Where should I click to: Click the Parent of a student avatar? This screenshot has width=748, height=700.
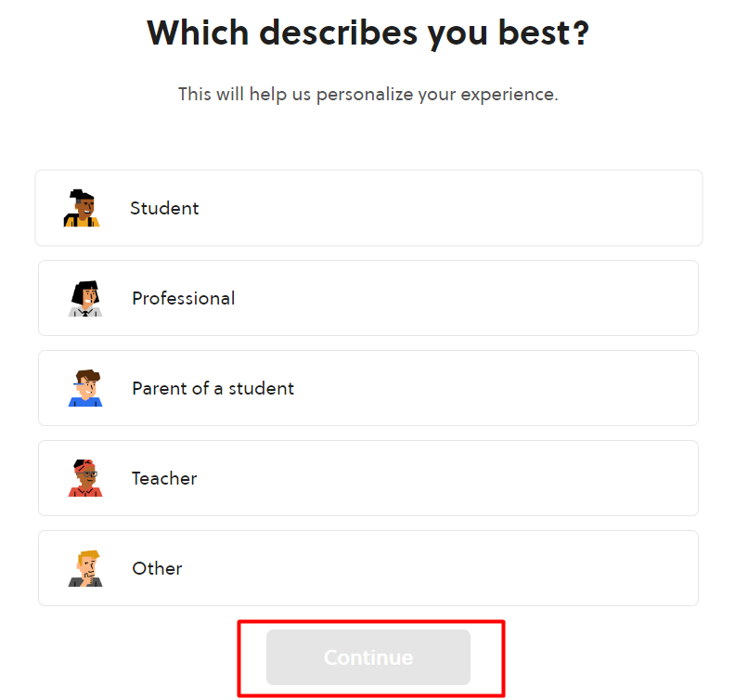click(84, 389)
